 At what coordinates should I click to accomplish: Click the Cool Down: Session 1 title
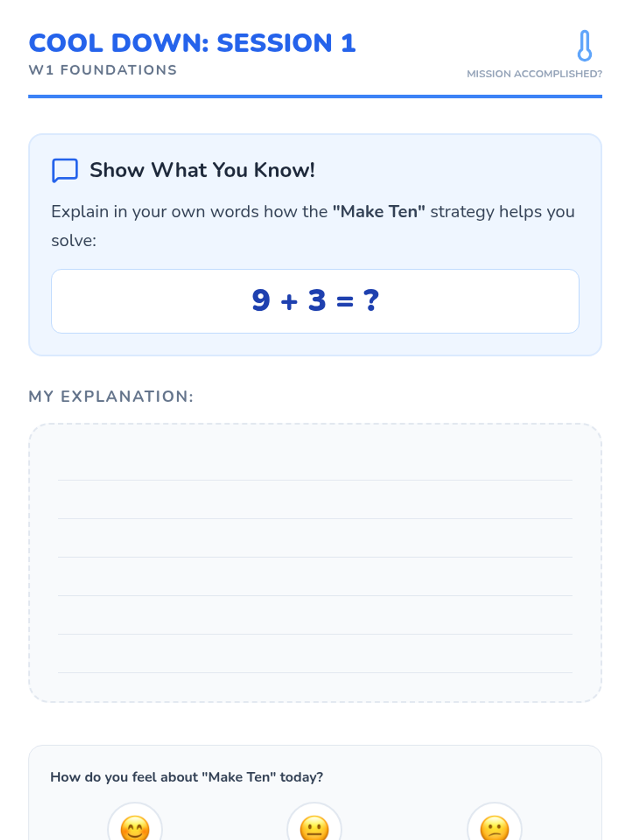click(x=192, y=43)
